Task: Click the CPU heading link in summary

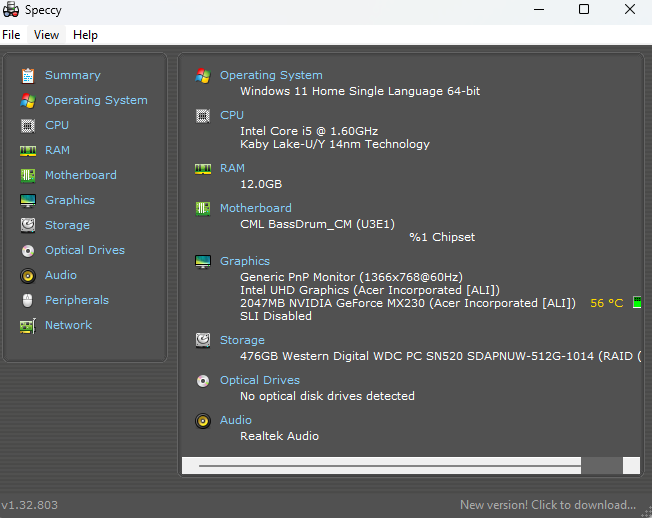Action: pos(232,115)
